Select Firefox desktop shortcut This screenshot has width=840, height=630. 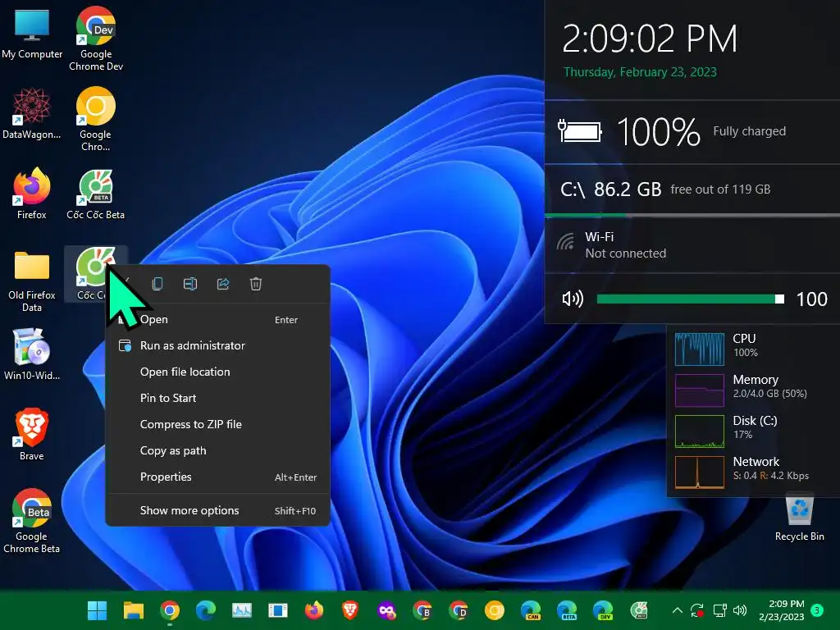pyautogui.click(x=32, y=194)
